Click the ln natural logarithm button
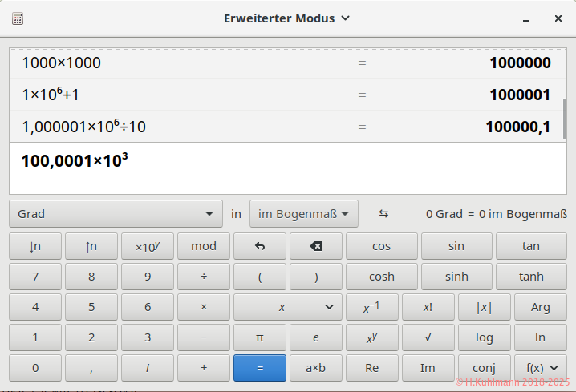Image resolution: width=576 pixels, height=392 pixels. (541, 337)
